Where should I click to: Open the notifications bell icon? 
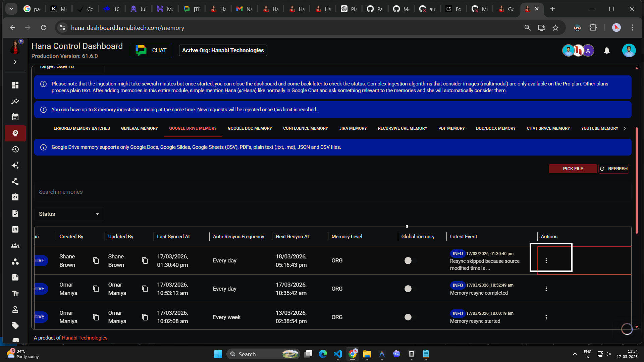pyautogui.click(x=607, y=51)
